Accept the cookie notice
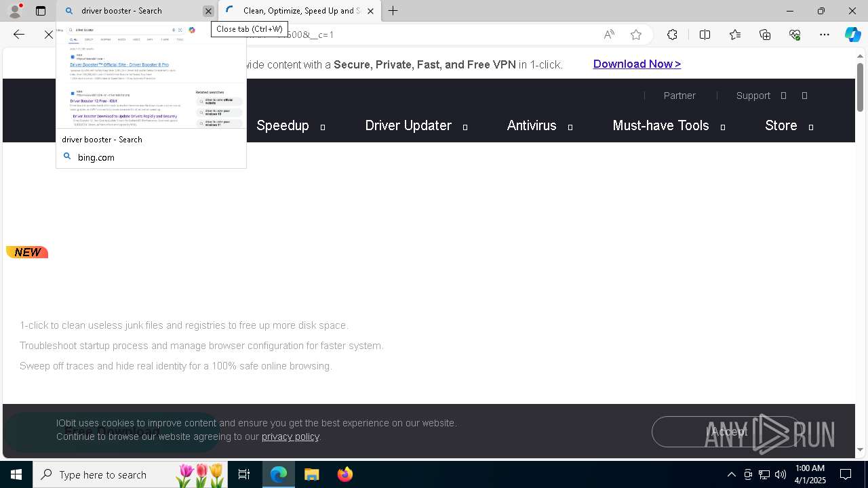This screenshot has width=868, height=488. coord(727,432)
